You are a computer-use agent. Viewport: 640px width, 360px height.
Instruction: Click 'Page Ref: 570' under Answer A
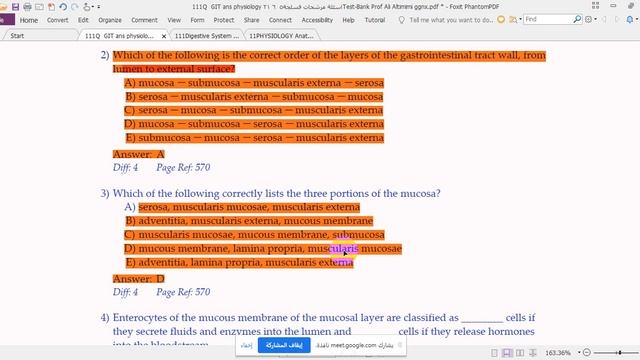point(183,167)
